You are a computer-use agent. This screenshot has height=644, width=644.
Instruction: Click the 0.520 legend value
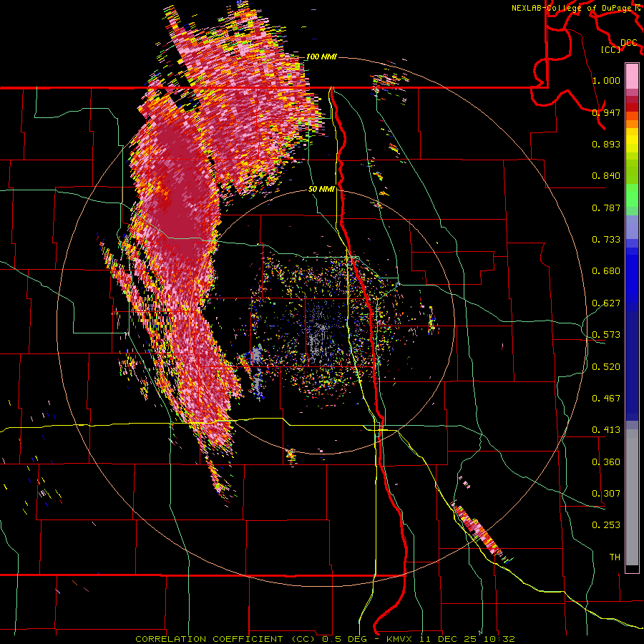pos(606,367)
